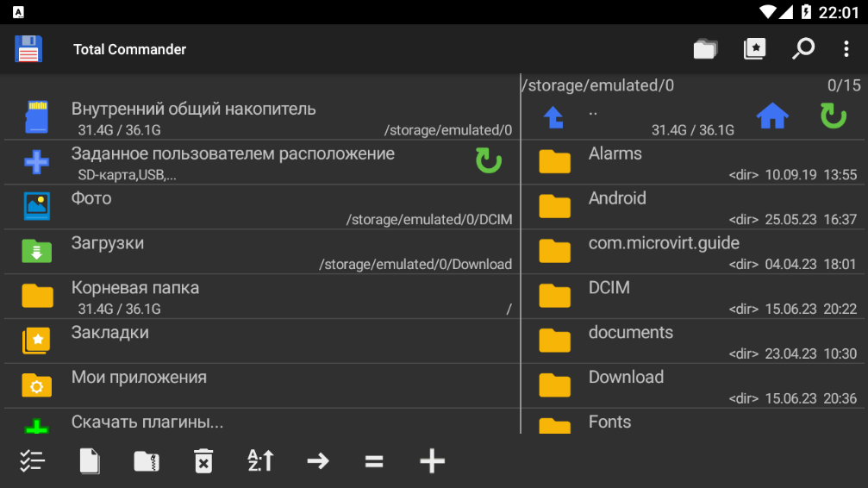Viewport: 868px width, 488px height.
Task: Tap the parent directory '..' entry
Action: click(x=593, y=113)
